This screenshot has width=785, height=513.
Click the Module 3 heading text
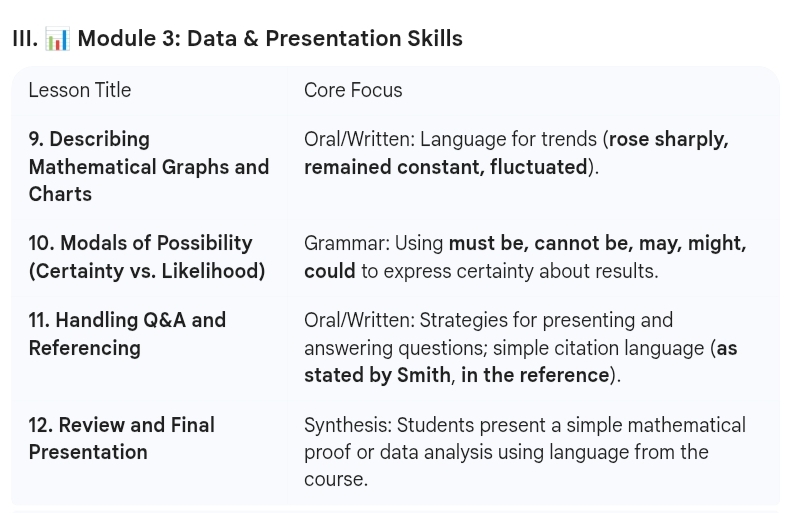269,39
